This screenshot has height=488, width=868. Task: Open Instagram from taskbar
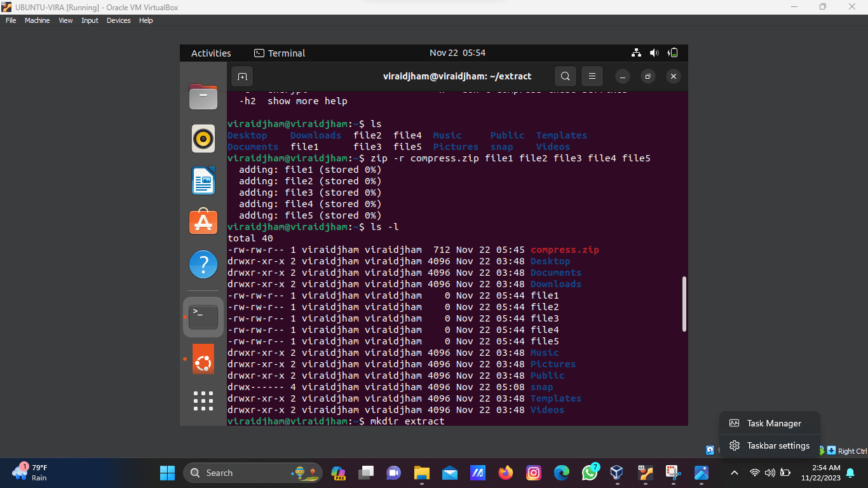click(x=534, y=473)
